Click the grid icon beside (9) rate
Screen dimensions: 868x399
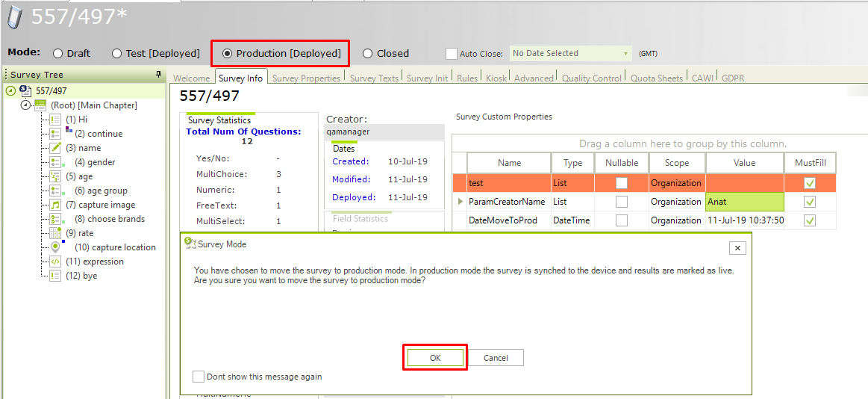click(54, 233)
